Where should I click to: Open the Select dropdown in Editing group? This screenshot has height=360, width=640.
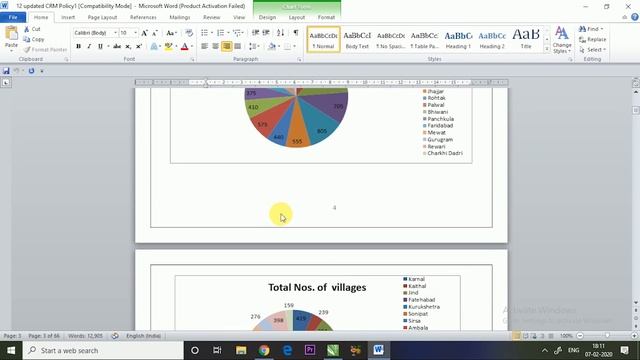[x=592, y=49]
